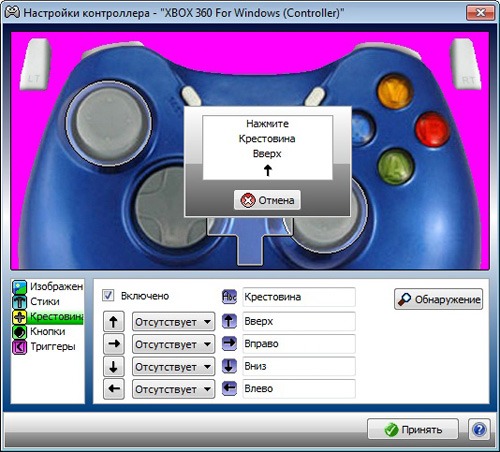Click the Крестовина yellow cross icon
The width and height of the screenshot is (500, 452).
(x=19, y=317)
